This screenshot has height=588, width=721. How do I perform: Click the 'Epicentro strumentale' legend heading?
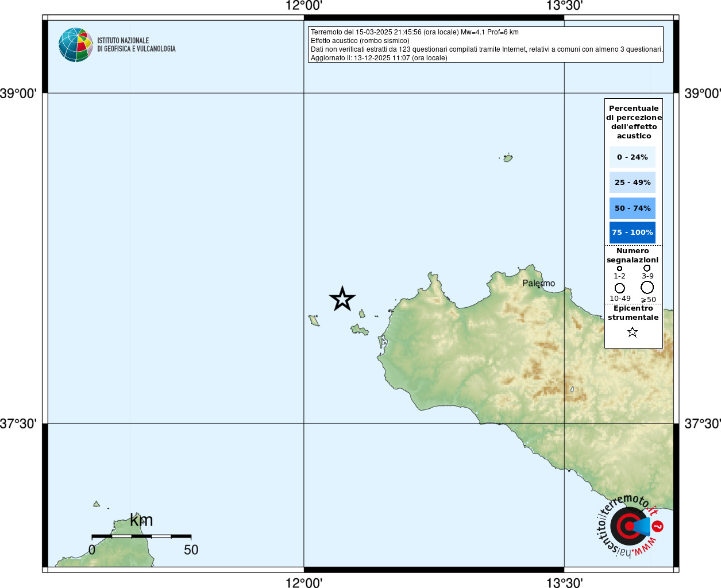(x=633, y=313)
